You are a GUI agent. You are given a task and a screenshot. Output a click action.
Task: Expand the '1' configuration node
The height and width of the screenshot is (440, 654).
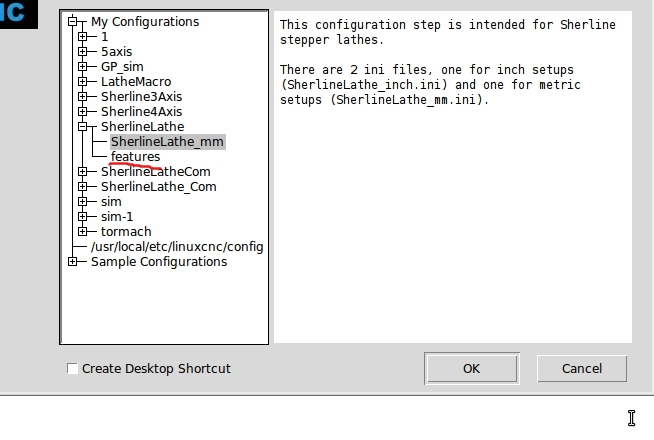83,37
